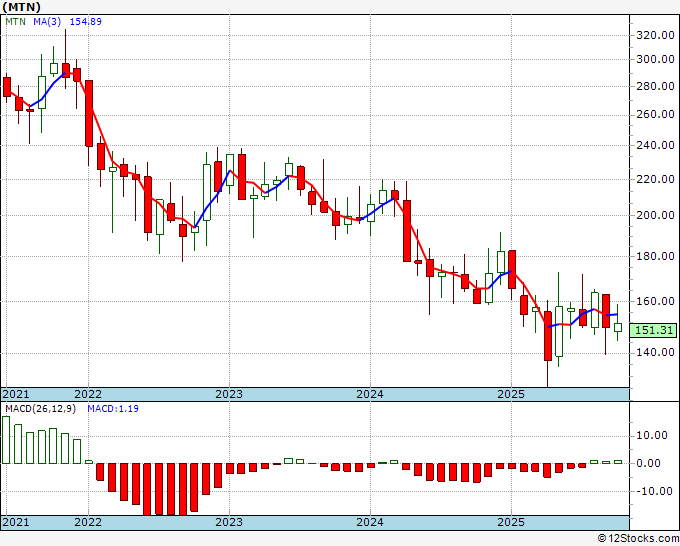
Task: Click 2025 on the MACD timeline
Action: [511, 522]
